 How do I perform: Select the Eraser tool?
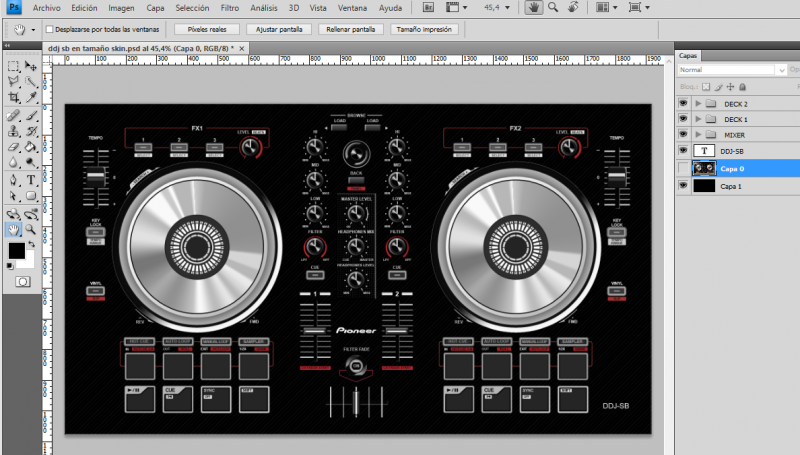click(x=14, y=147)
